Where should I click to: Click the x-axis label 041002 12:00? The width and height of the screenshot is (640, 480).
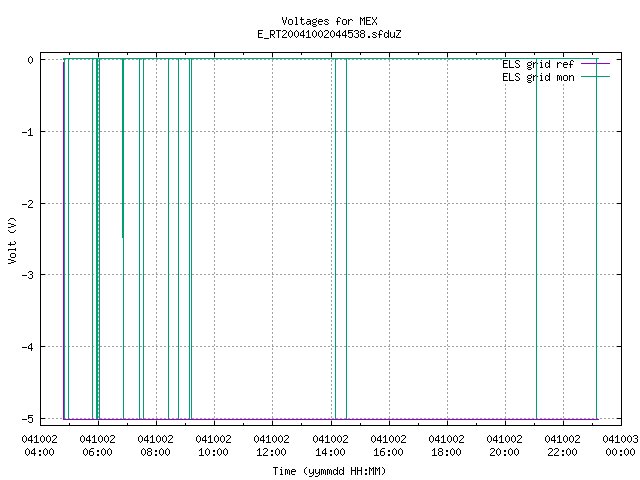[271, 446]
